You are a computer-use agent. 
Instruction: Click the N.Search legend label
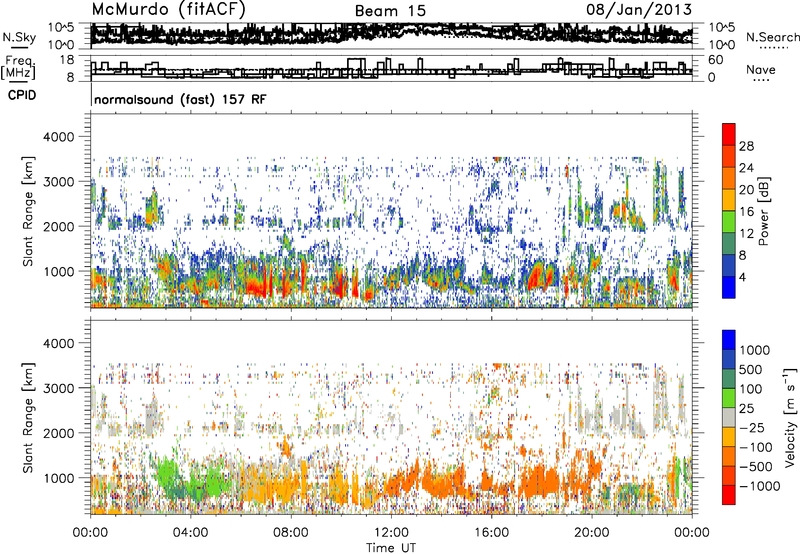pyautogui.click(x=773, y=37)
